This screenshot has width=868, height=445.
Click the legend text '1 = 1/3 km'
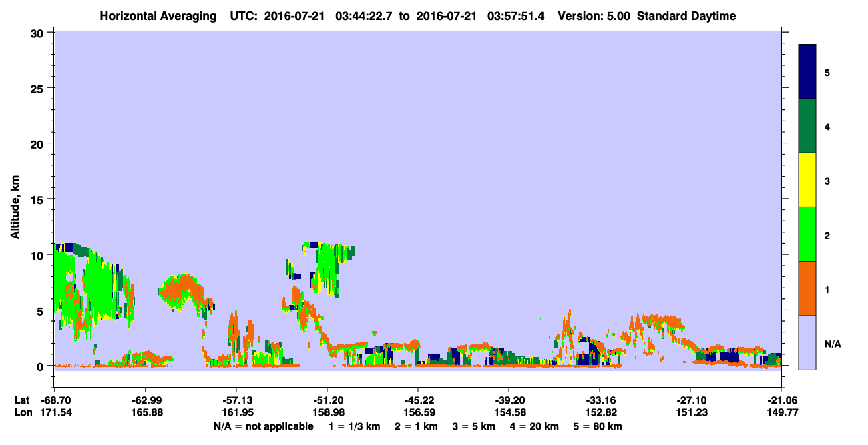click(x=354, y=426)
